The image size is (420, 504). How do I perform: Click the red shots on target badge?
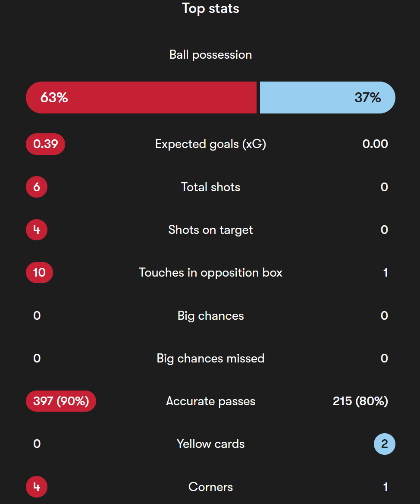(x=37, y=230)
